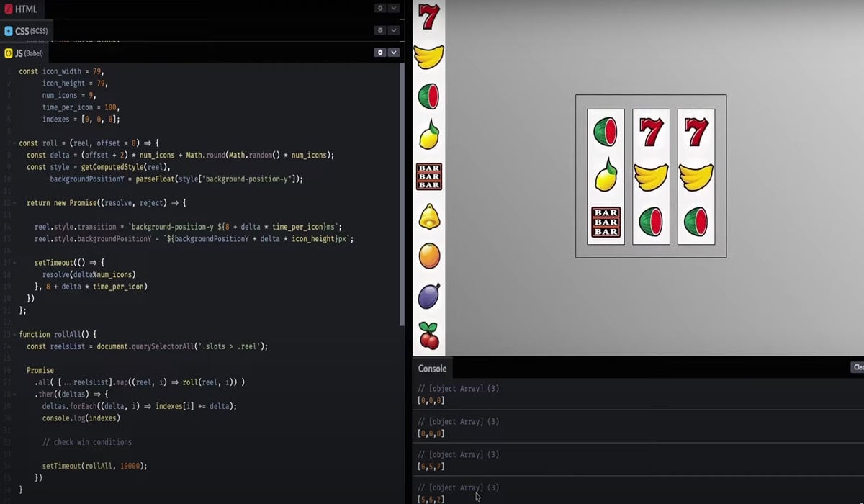Select the HTML editor tab

point(22,9)
